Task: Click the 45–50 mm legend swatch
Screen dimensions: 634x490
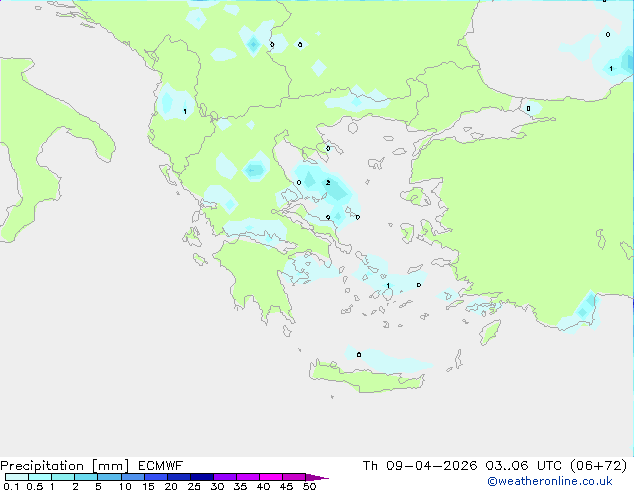Action: pos(294,477)
